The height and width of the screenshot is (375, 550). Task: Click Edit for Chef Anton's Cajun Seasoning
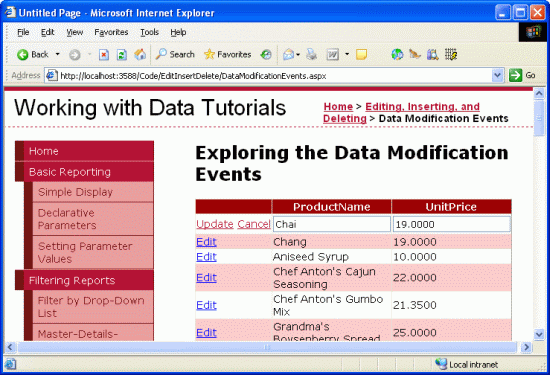click(x=206, y=277)
